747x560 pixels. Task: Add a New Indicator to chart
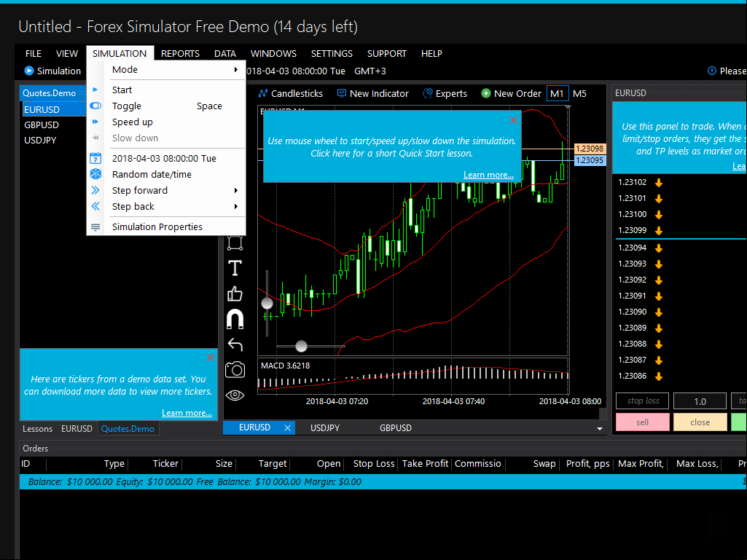coord(373,93)
